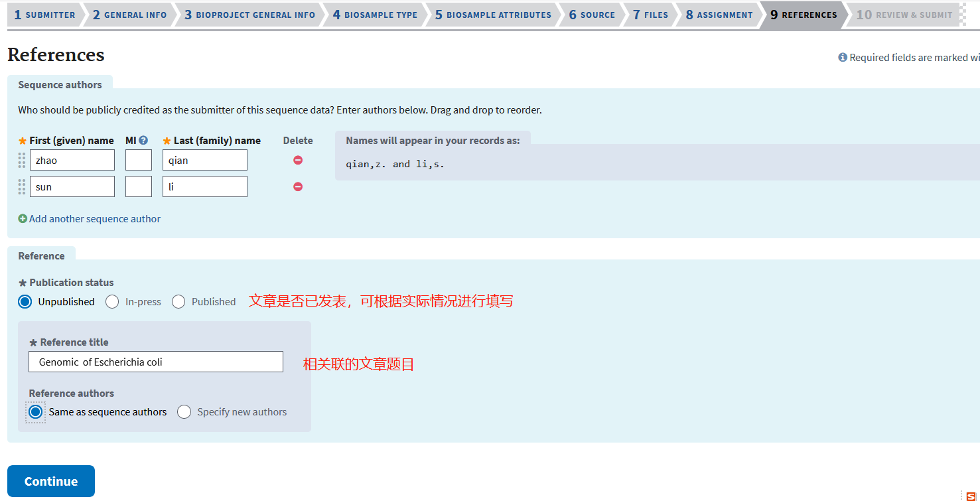Screen dimensions: 980x501
Task: Click the References page heading
Action: coord(56,54)
